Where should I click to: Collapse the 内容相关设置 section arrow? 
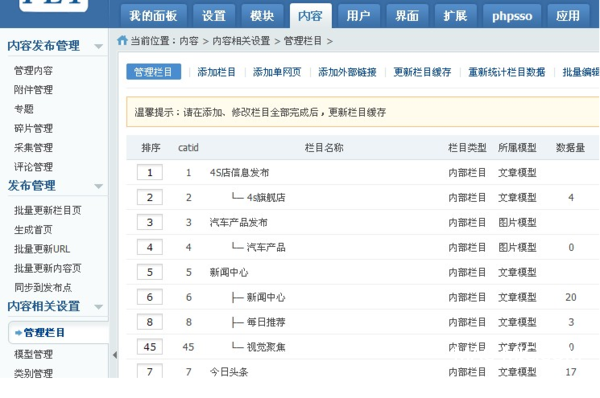coord(99,307)
